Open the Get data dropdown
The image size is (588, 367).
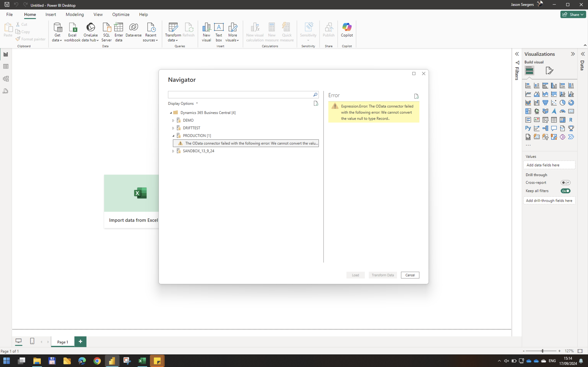(x=57, y=32)
